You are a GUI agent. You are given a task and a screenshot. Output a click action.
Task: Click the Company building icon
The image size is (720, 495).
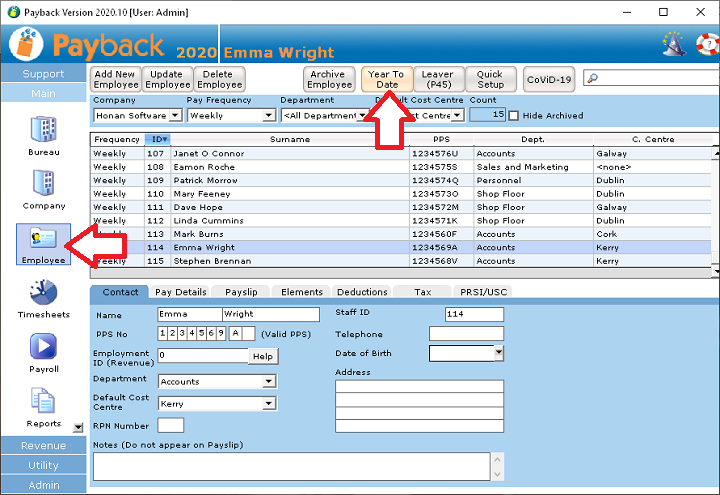click(43, 183)
